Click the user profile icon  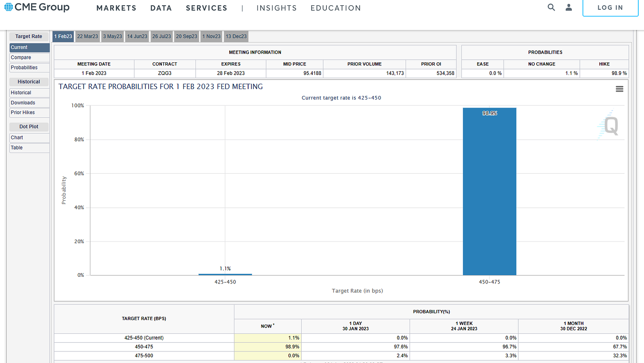569,7
